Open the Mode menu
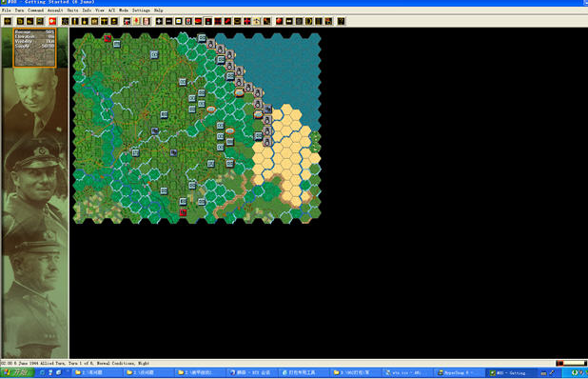The width and height of the screenshot is (588, 379). tap(124, 10)
